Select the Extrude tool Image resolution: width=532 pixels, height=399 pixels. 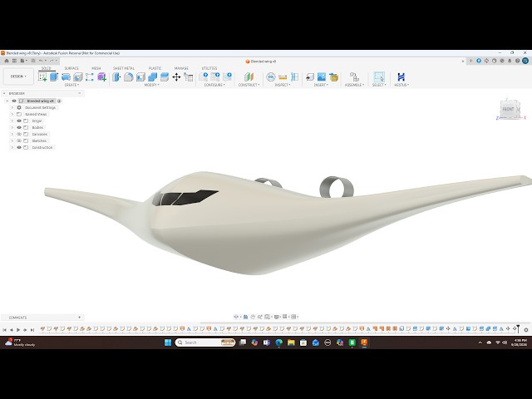pyautogui.click(x=54, y=77)
